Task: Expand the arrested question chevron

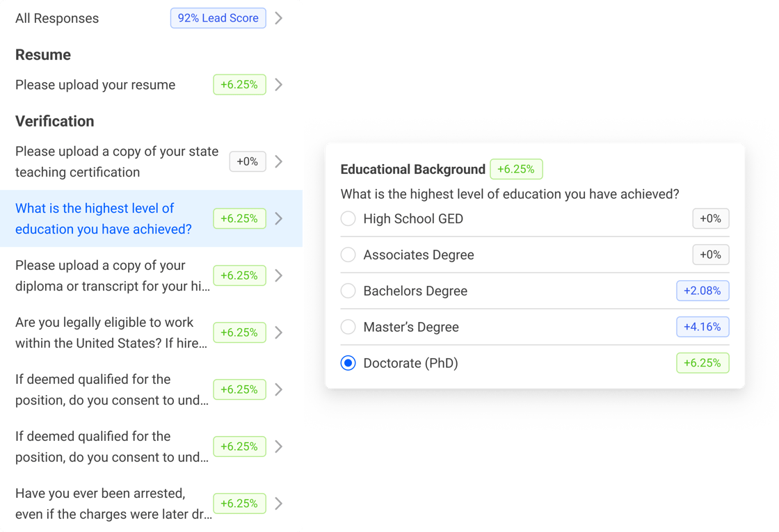Action: pos(278,503)
